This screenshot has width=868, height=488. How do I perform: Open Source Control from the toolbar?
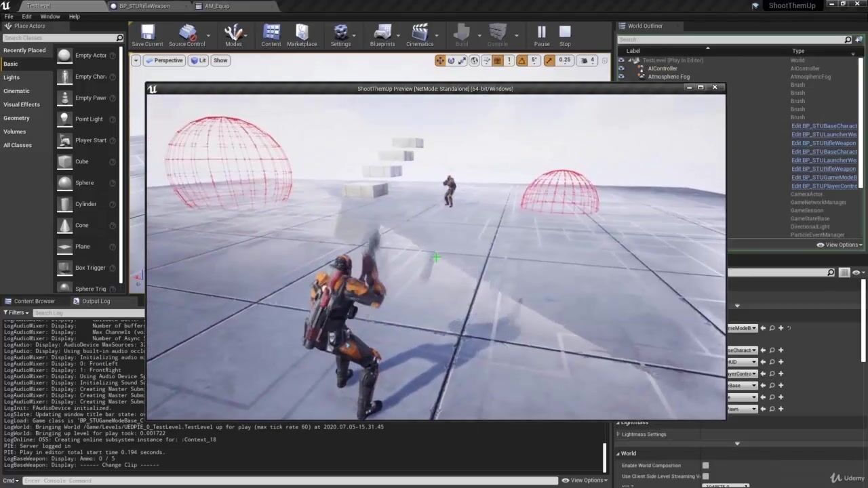(x=186, y=35)
